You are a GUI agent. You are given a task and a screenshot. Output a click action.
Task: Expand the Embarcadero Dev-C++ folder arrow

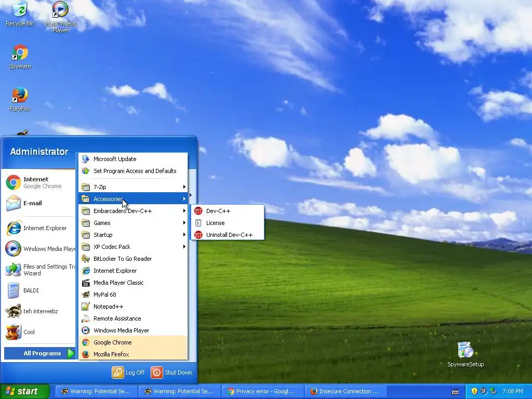[x=184, y=211]
